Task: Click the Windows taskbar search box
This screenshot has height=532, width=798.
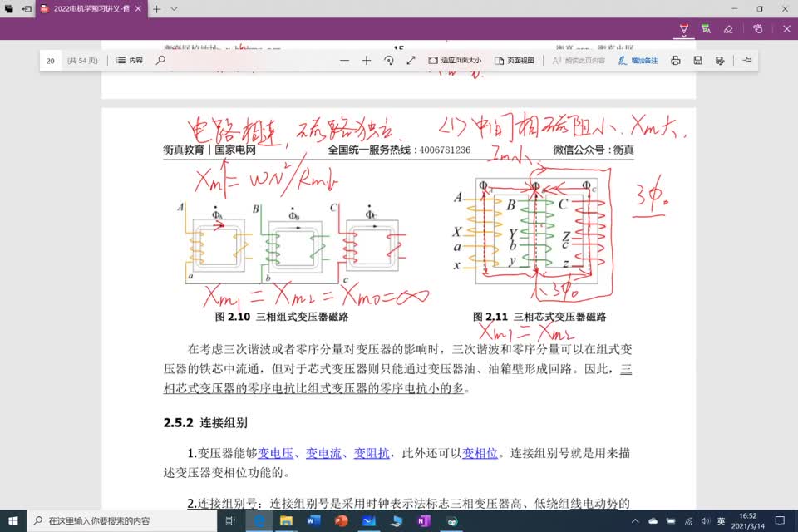Action: 122,521
